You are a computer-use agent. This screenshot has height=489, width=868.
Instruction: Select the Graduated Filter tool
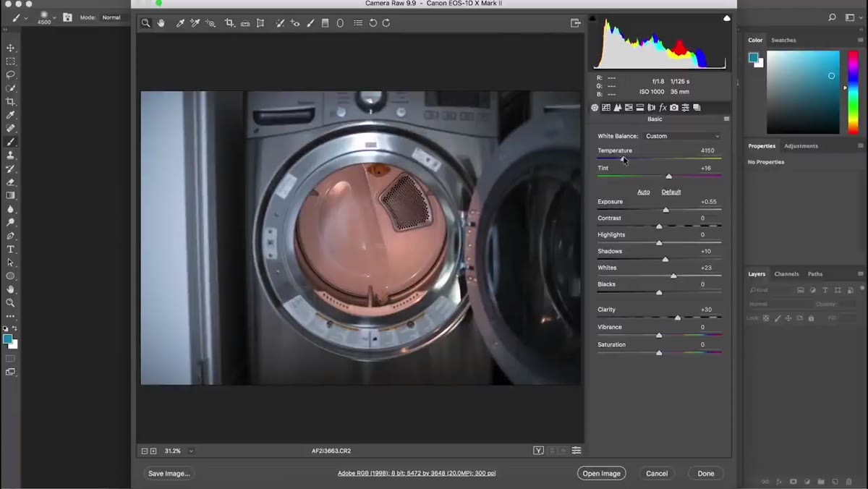(x=325, y=23)
